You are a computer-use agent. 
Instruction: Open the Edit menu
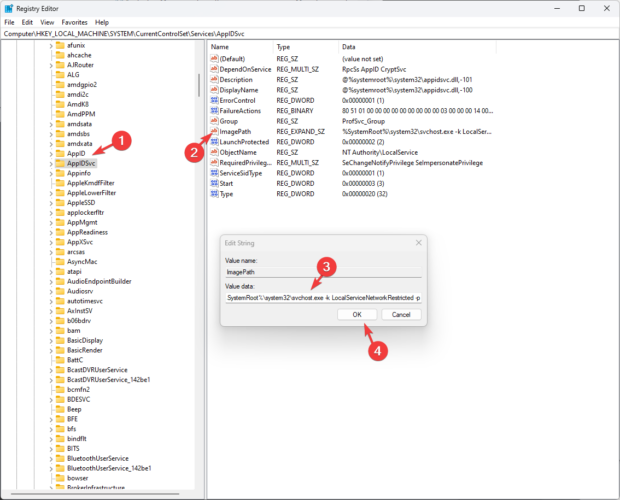pos(28,21)
